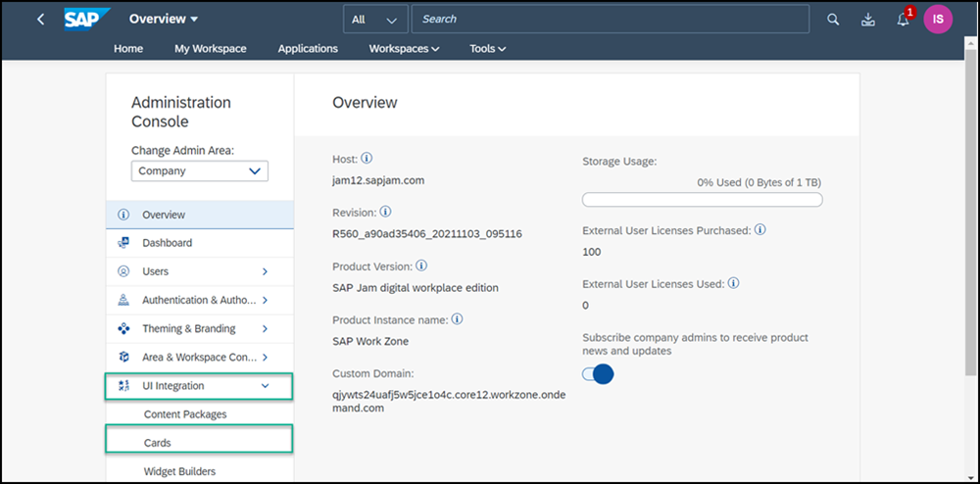
Task: Click the host value jam12.sapjam.com
Action: 378,181
